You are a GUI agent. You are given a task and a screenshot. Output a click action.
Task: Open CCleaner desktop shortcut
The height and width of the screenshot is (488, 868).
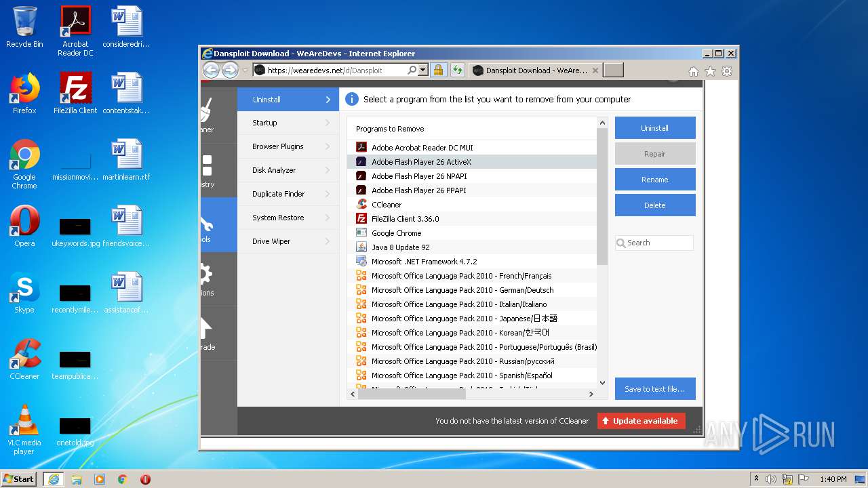[24, 359]
